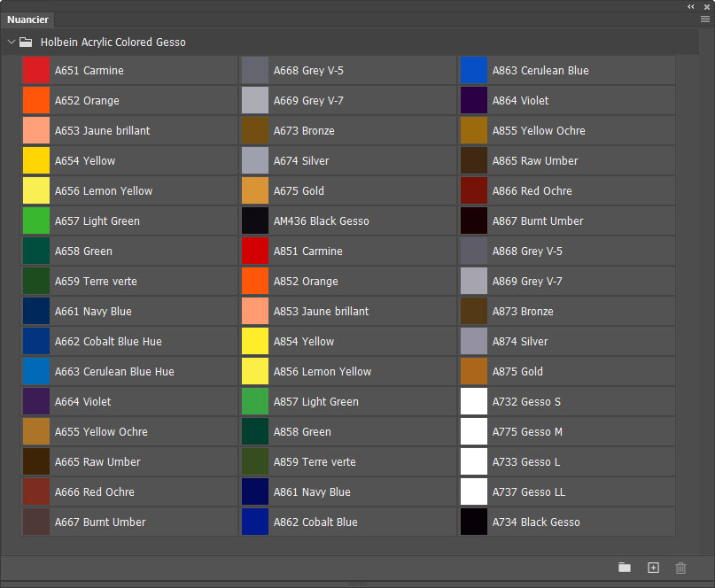Collapse panel using double-arrow icon
The width and height of the screenshot is (715, 588).
(x=691, y=5)
